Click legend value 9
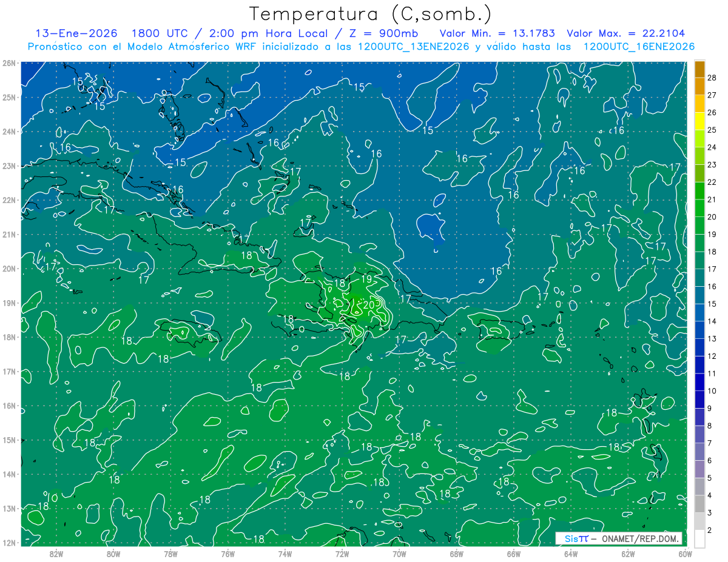The image size is (728, 562). coord(710,408)
